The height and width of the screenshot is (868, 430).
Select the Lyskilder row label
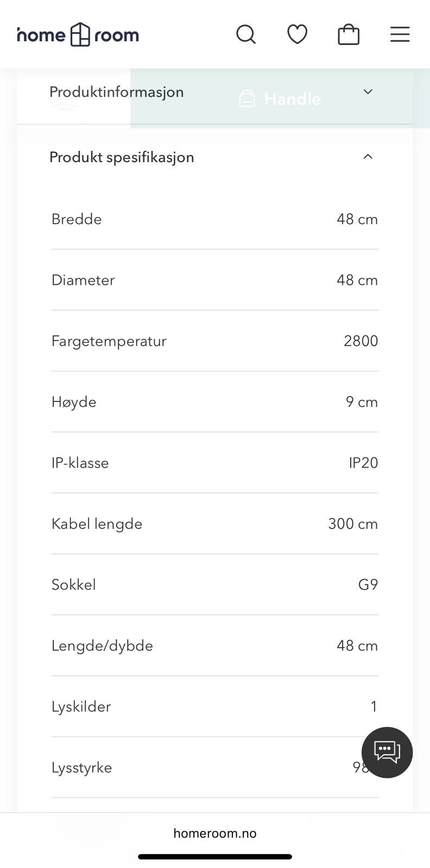[x=81, y=707]
